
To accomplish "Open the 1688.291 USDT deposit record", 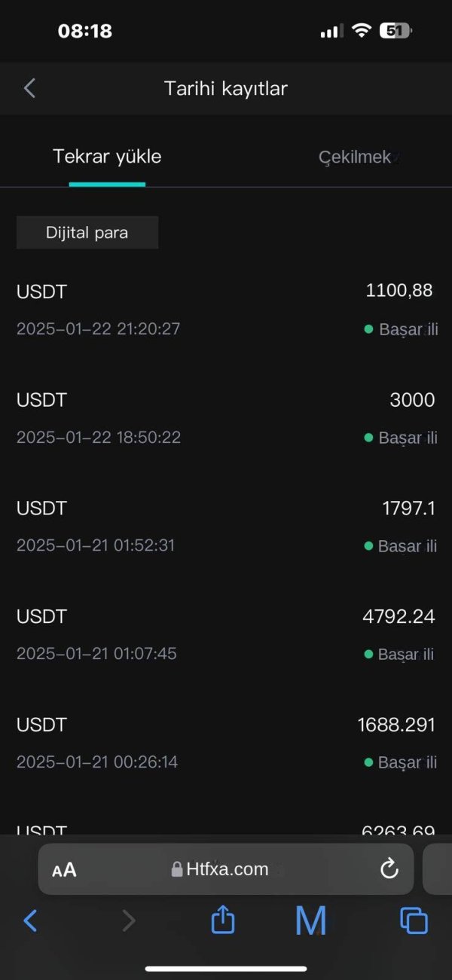I will [226, 743].
